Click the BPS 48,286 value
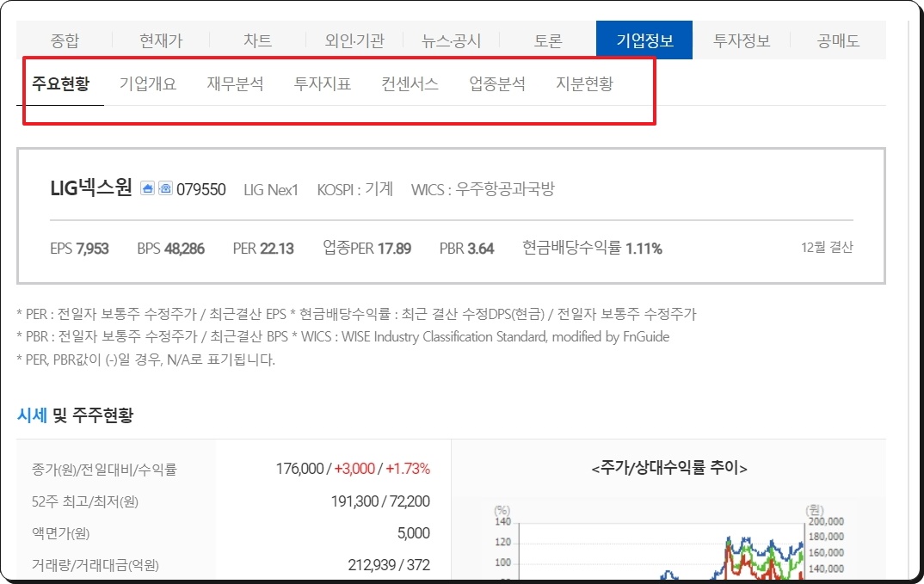Viewport: 924px width, 584px height. click(171, 249)
